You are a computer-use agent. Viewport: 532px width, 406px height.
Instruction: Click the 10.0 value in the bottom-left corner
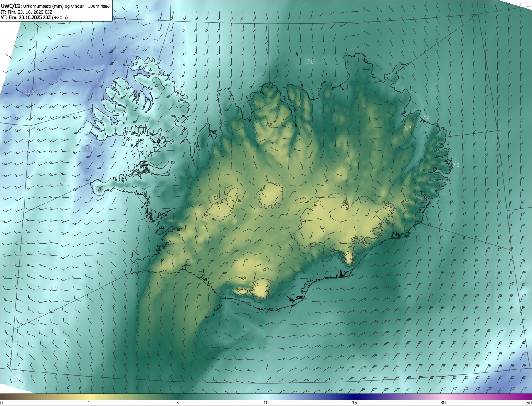click(x=18, y=379)
